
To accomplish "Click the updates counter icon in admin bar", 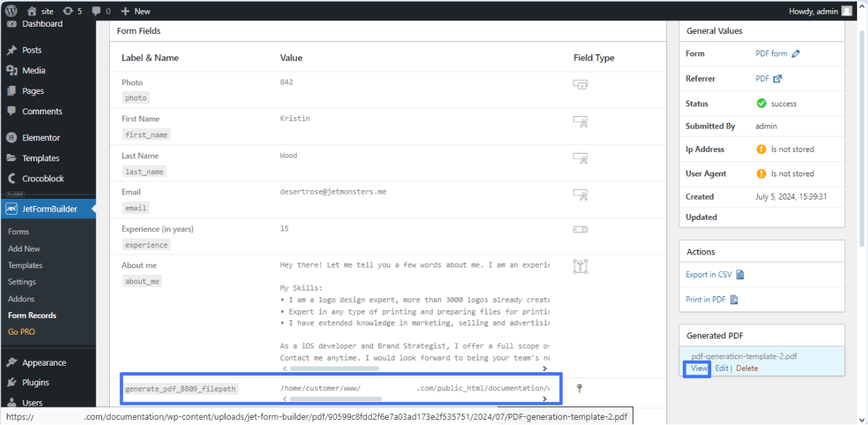I will pos(70,11).
